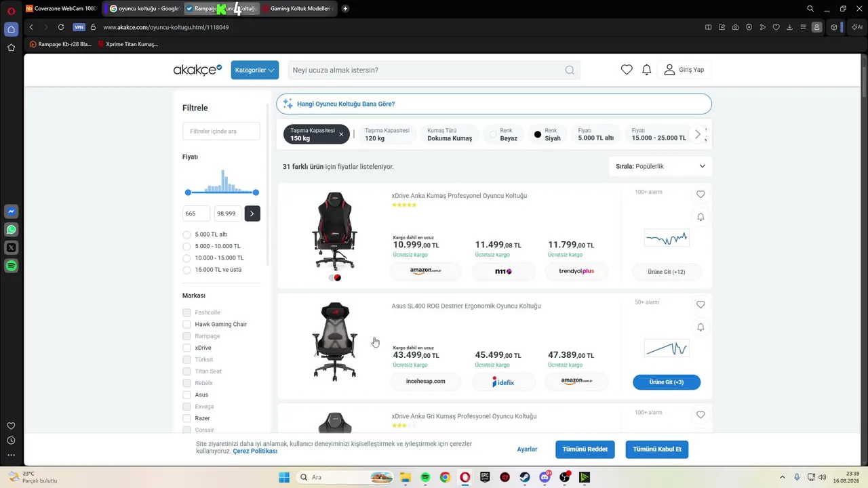This screenshot has height=488, width=868.
Task: Open the xDrive Anka Kumaş chair thumbnail
Action: click(x=335, y=230)
